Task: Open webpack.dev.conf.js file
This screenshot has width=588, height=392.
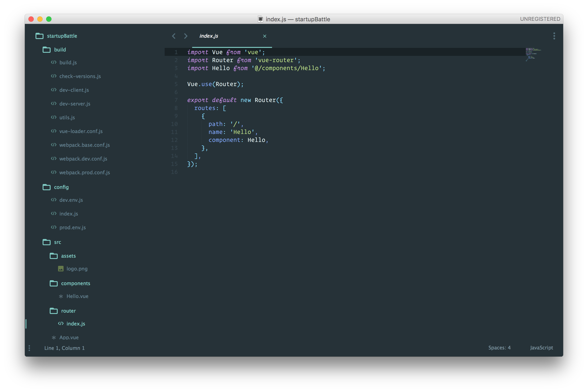Action: click(x=83, y=159)
